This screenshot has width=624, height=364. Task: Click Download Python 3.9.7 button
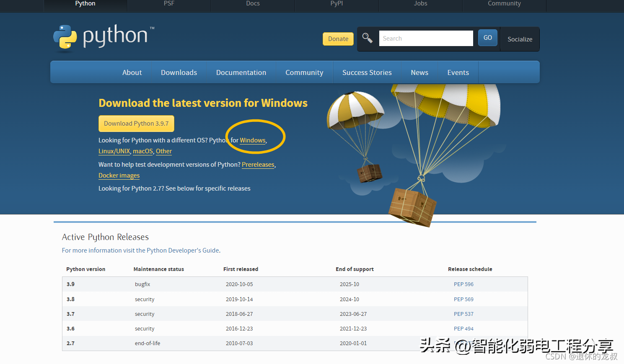coord(136,124)
